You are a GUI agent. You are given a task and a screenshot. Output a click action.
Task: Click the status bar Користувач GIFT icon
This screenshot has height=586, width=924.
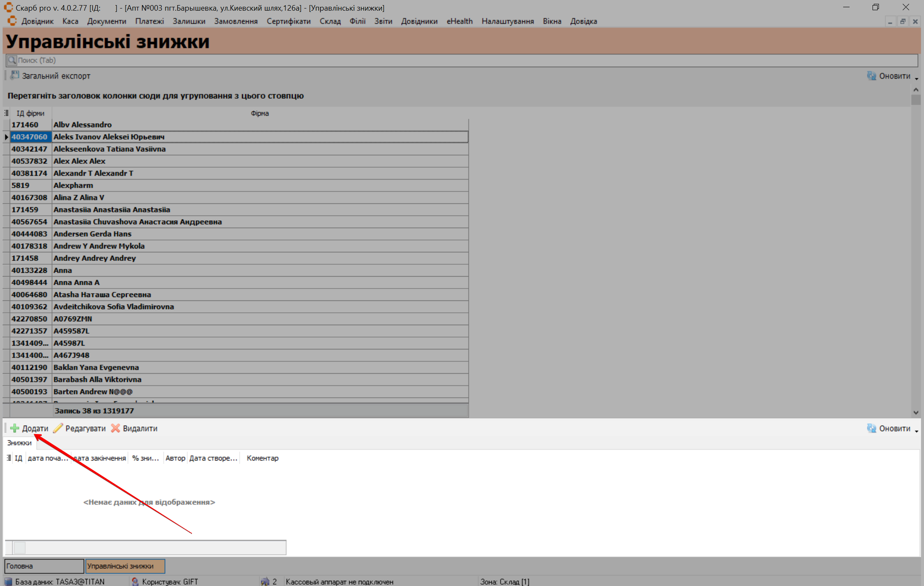135,581
